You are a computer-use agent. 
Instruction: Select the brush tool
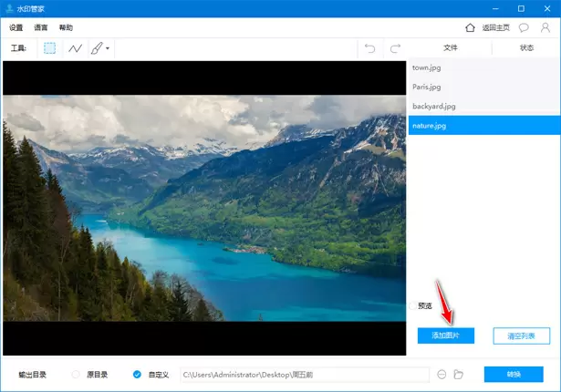[x=97, y=47]
